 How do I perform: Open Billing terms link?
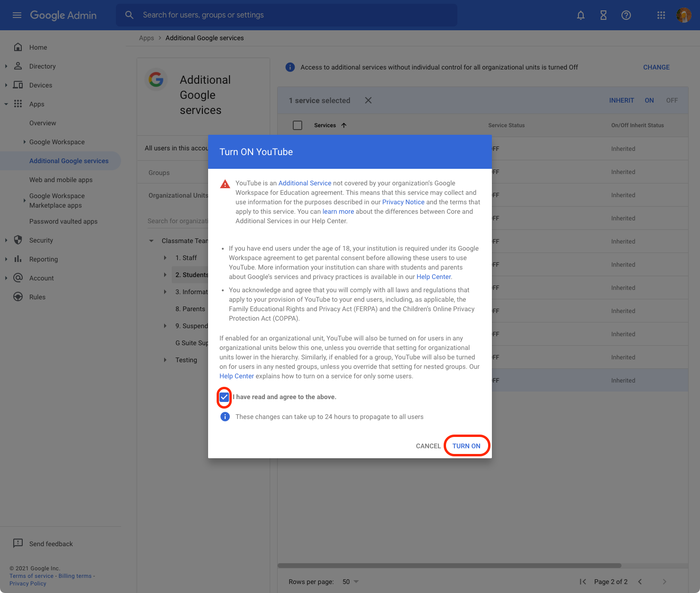click(75, 576)
